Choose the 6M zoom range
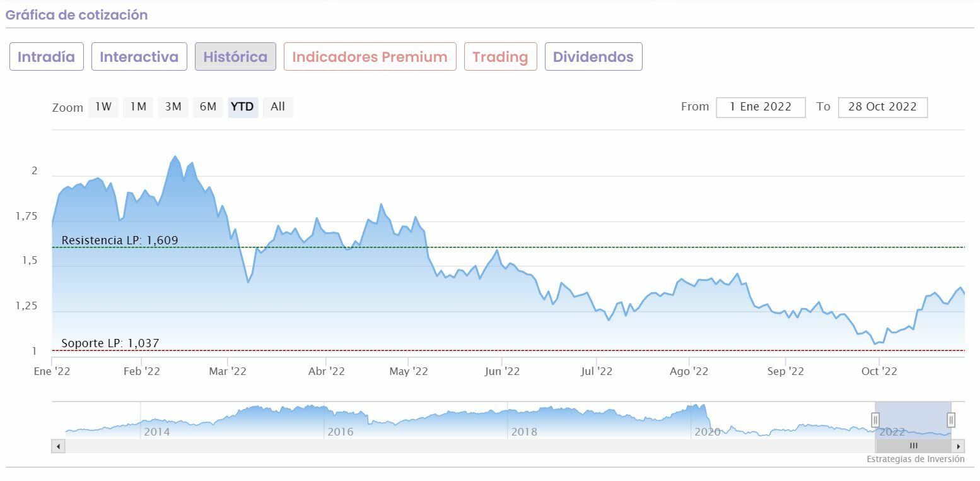 [x=208, y=107]
